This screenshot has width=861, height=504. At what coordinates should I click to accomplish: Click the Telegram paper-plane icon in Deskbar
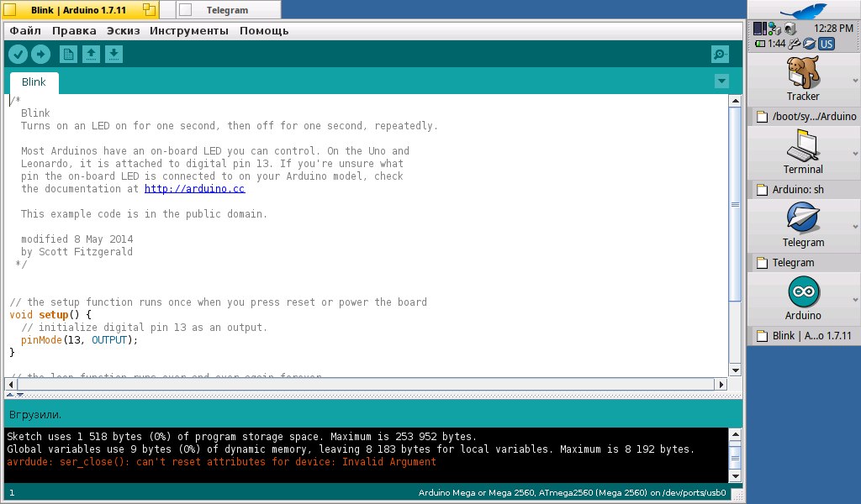[x=803, y=218]
